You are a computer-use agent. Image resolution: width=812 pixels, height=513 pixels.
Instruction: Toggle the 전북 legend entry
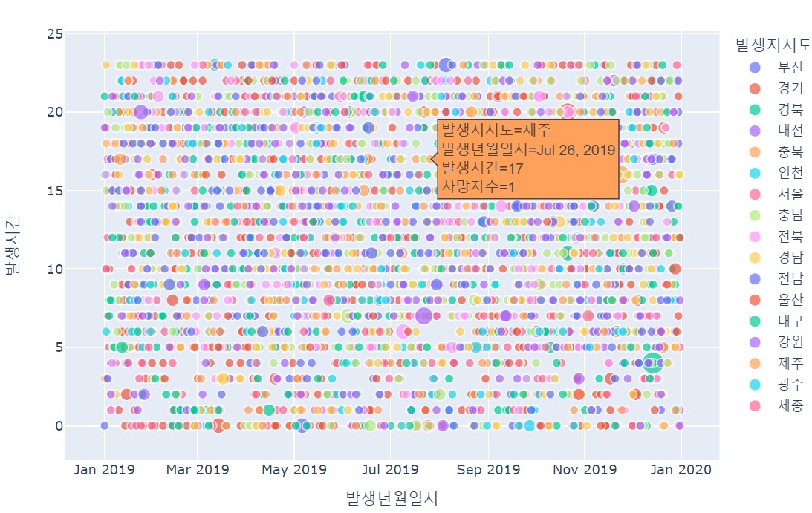point(778,237)
